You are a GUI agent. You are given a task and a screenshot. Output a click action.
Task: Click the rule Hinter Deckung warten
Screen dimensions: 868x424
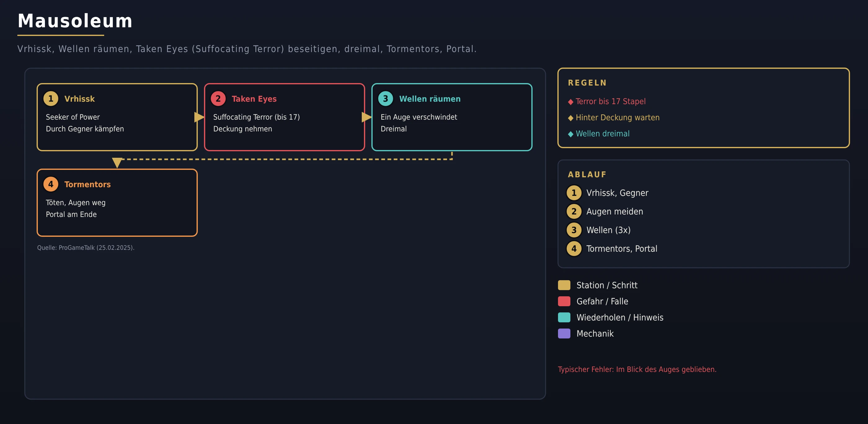[x=618, y=117]
